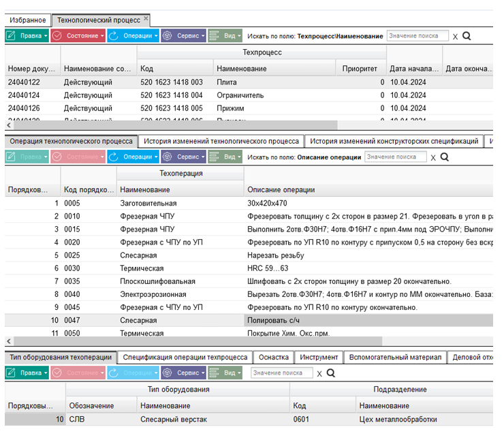The width and height of the screenshot is (504, 440).
Task: Open the Состояние dropdown arrow in the top toolbar
Action: 102,35
